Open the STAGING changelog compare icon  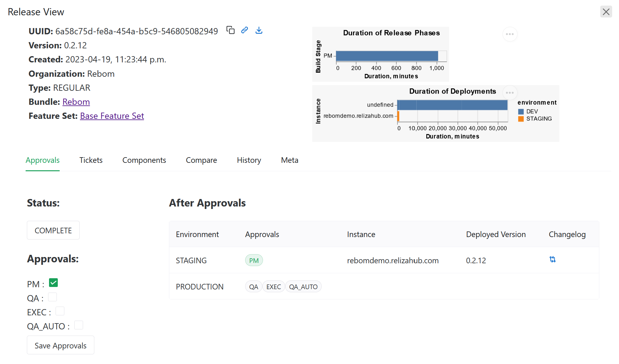(x=552, y=260)
